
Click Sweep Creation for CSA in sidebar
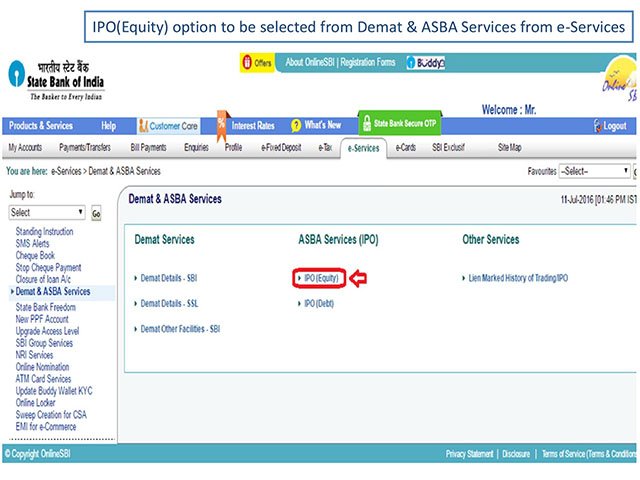(x=51, y=415)
